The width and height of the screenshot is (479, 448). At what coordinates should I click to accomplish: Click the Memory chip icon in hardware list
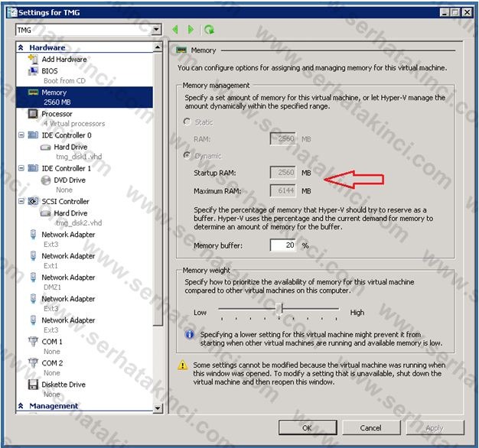tap(33, 93)
